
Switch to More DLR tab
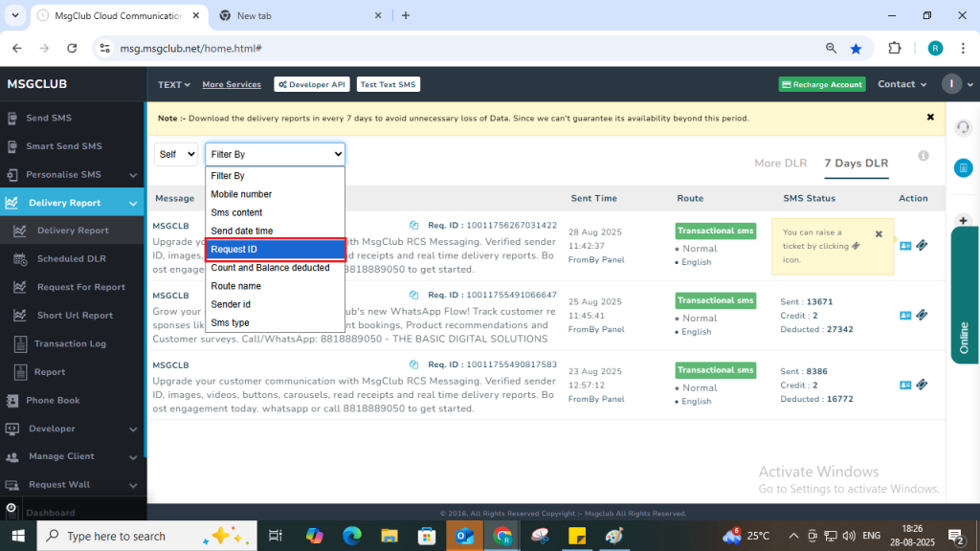[780, 163]
